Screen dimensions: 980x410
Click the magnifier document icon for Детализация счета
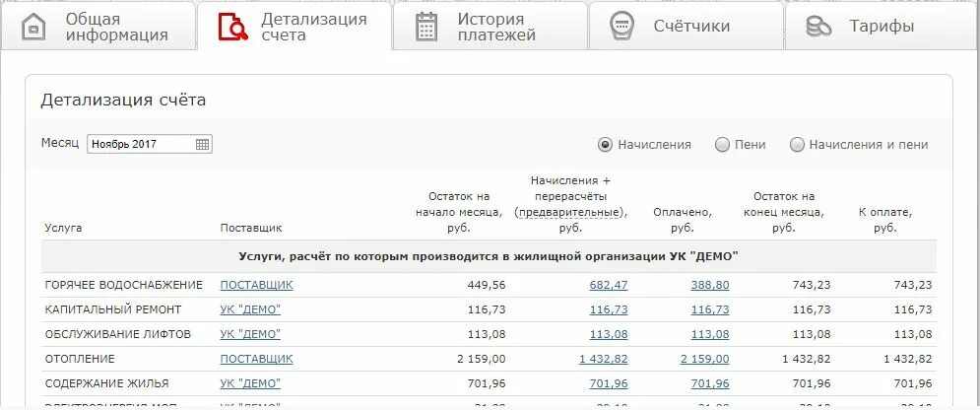point(233,27)
